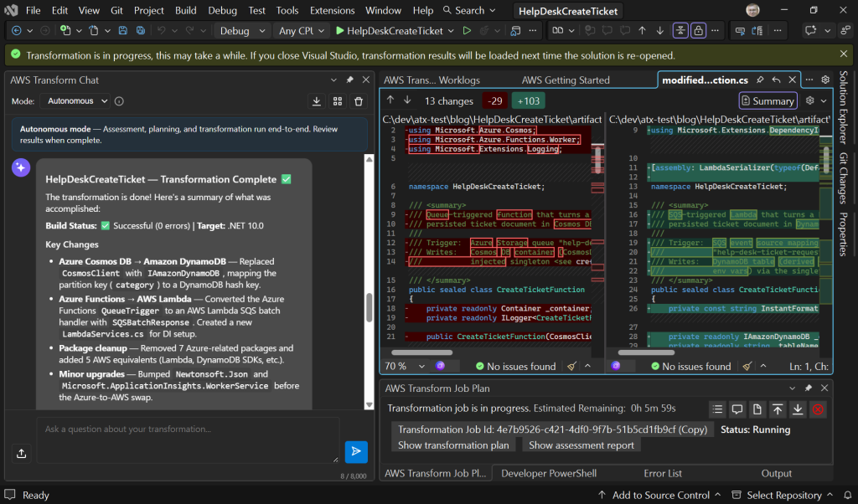Go to the next change with the down arrow
This screenshot has width=858, height=504.
407,100
